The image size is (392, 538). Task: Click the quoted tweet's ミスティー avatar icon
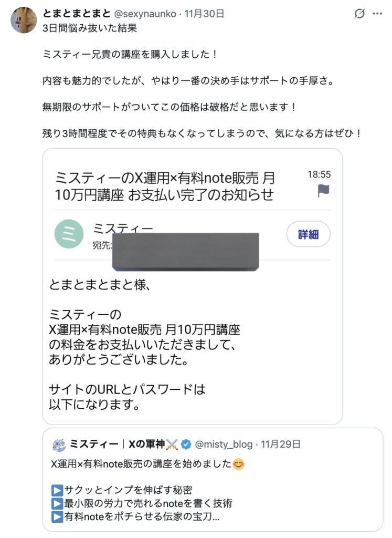[x=59, y=444]
